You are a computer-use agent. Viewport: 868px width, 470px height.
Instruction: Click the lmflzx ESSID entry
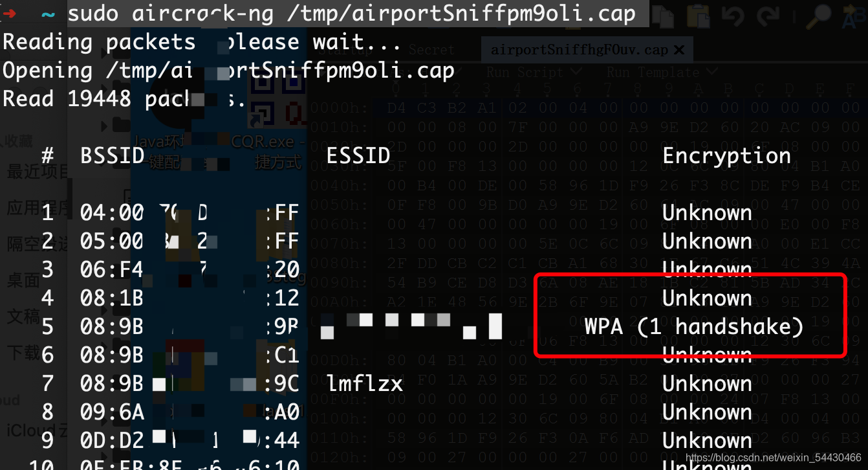[x=365, y=384]
